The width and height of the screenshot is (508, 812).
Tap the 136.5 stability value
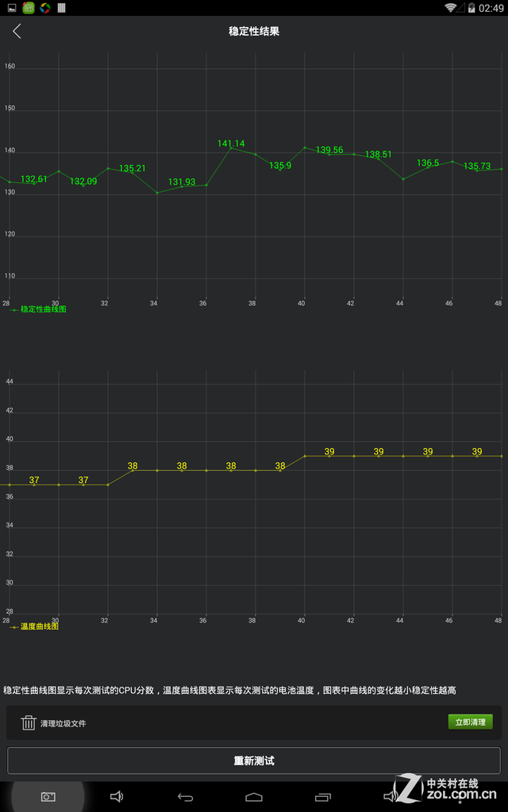tap(428, 163)
